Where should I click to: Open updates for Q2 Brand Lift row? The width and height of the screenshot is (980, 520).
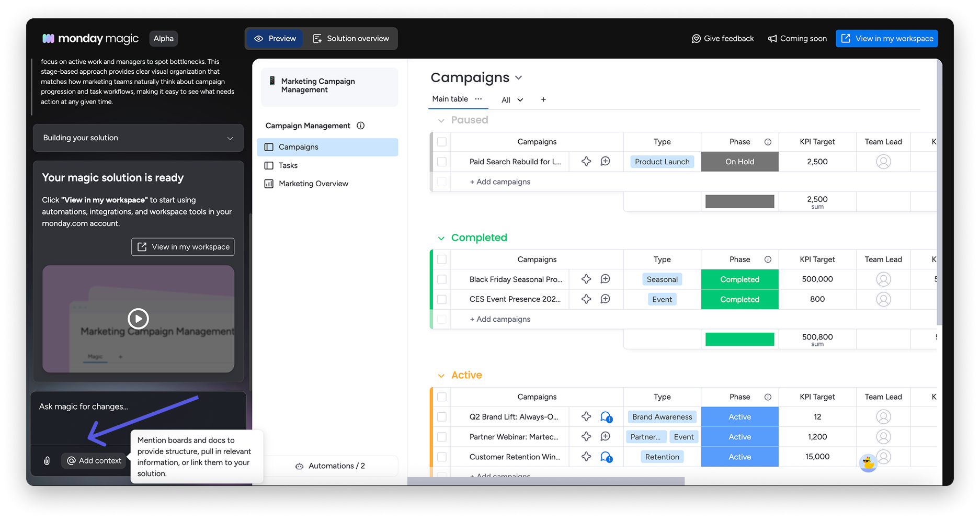[x=606, y=417]
